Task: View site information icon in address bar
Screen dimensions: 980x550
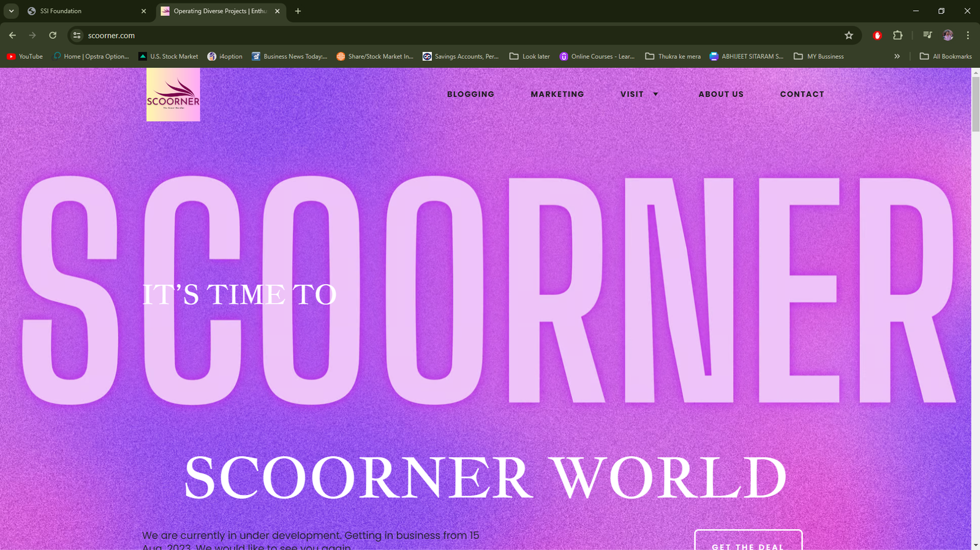Action: coord(77,36)
